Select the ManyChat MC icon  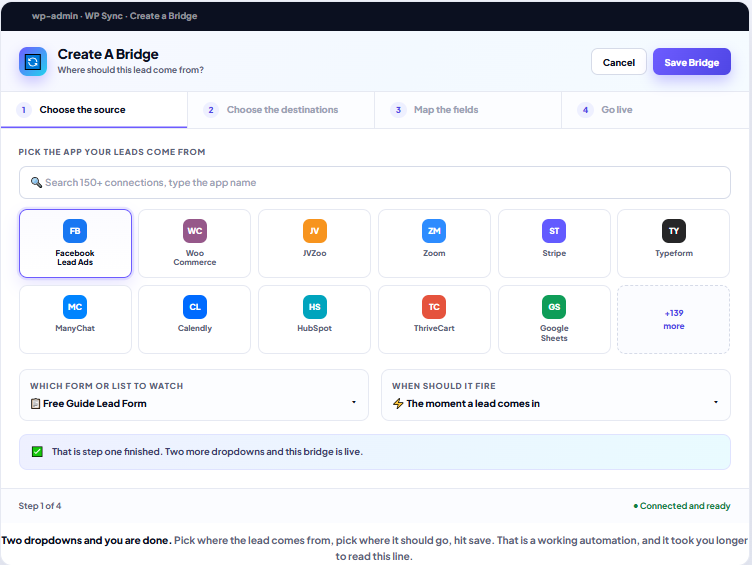click(x=75, y=307)
